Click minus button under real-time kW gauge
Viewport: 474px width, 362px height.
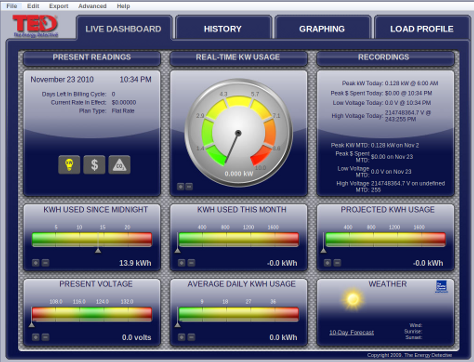189,187
